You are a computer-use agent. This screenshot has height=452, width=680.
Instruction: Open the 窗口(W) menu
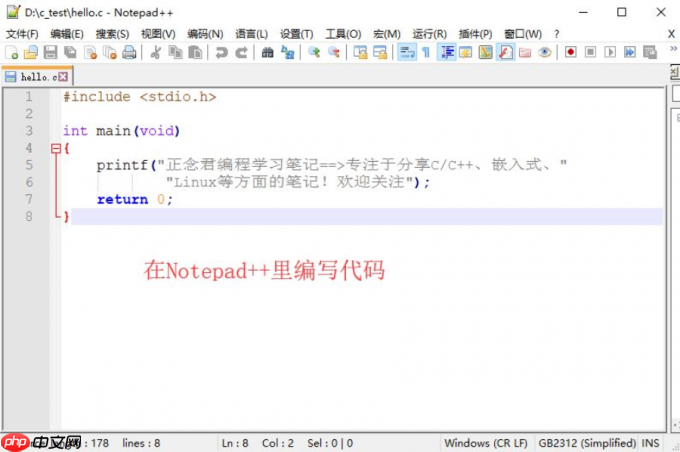523,34
